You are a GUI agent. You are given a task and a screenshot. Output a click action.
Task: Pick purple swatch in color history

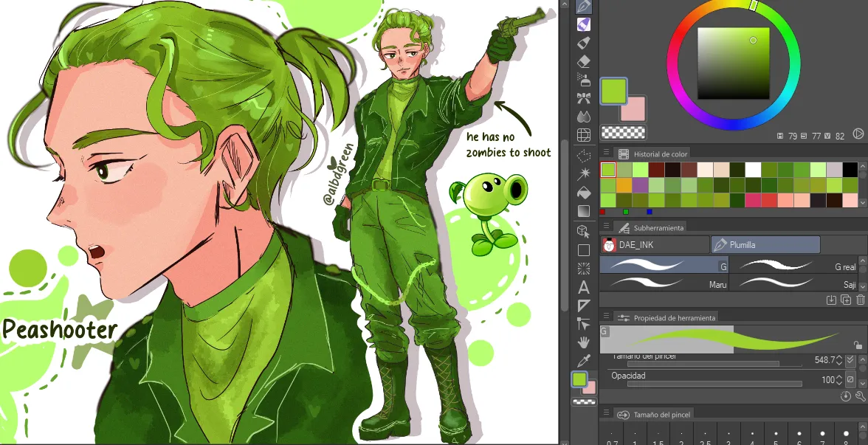640,184
